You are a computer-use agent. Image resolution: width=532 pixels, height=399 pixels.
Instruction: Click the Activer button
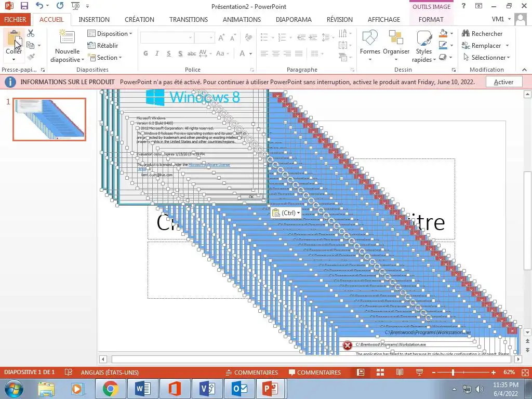(x=504, y=82)
